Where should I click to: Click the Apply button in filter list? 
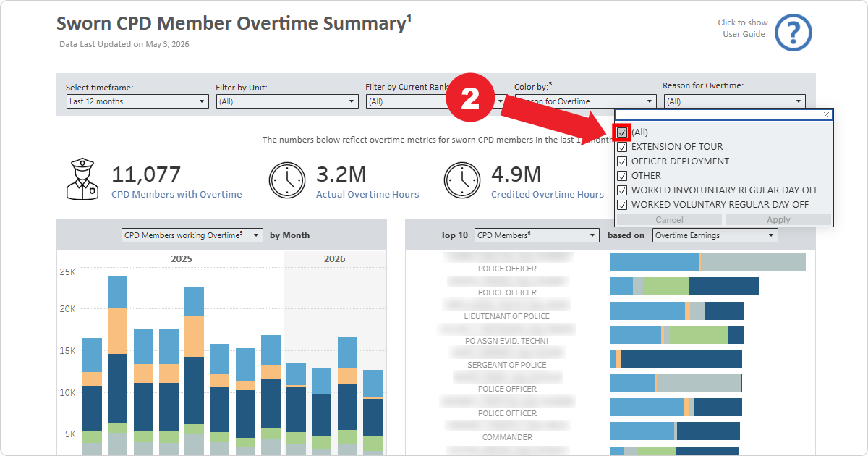778,220
